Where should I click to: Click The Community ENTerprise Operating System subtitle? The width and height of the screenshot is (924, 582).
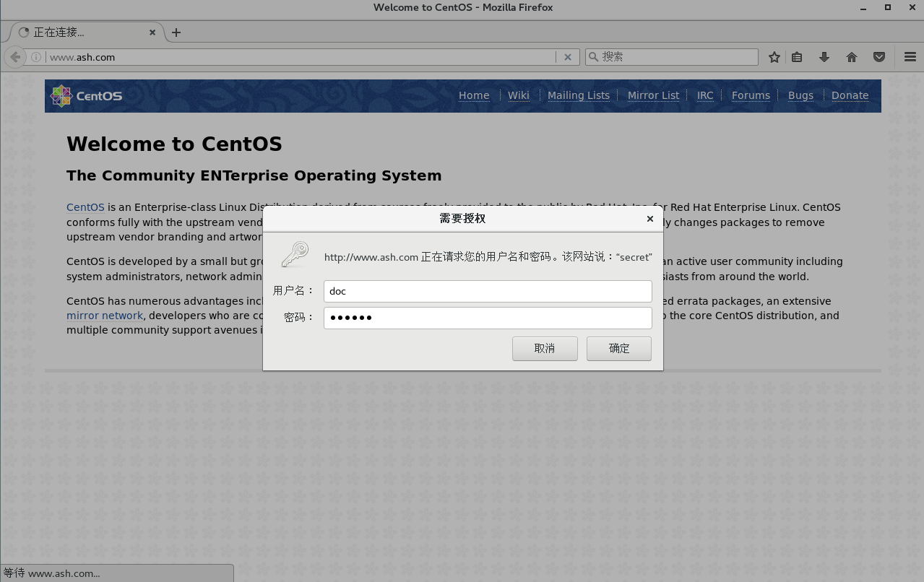coord(254,175)
